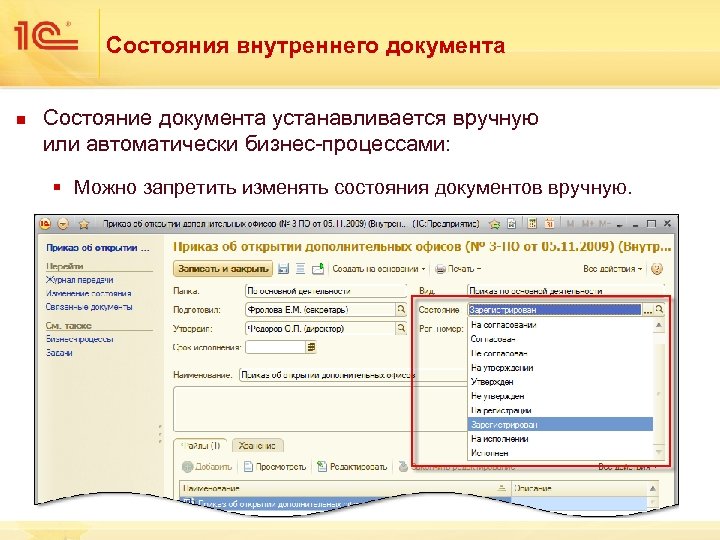This screenshot has width=720, height=540.
Task: Click the 'Описание' column header in files table
Action: [579, 489]
